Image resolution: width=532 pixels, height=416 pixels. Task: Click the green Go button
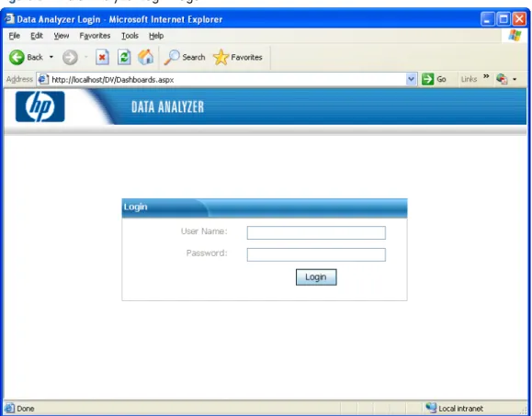pyautogui.click(x=434, y=79)
